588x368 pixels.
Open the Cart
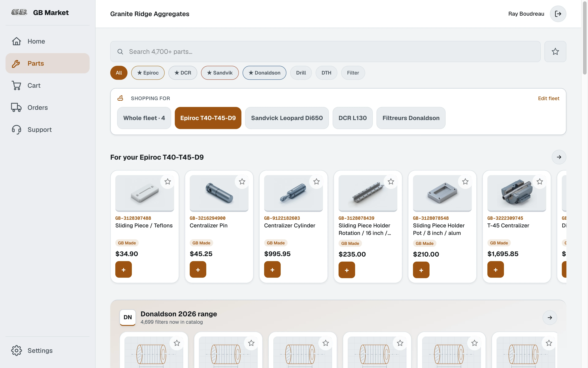47,85
